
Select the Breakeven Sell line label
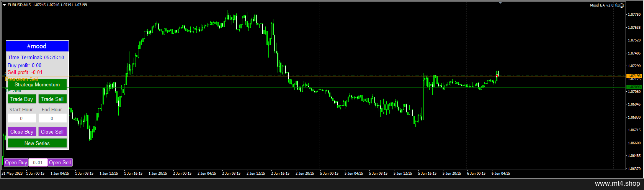pyautogui.click(x=21, y=79)
